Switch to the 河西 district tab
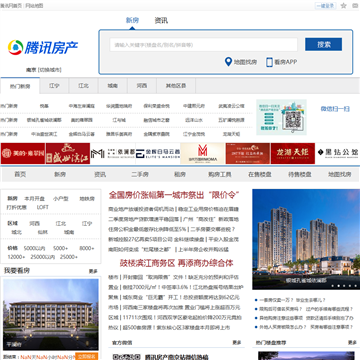The image size is (360, 360). (x=142, y=86)
